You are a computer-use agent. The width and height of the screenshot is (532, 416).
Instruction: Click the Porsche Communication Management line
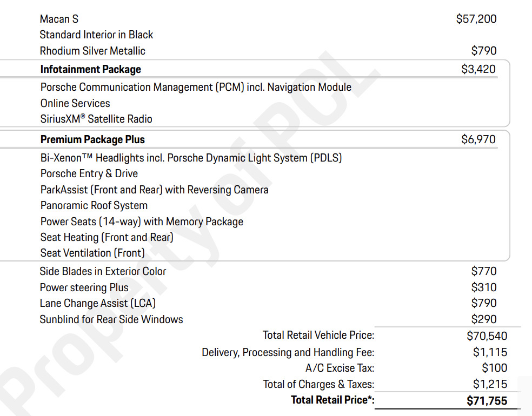(x=196, y=87)
